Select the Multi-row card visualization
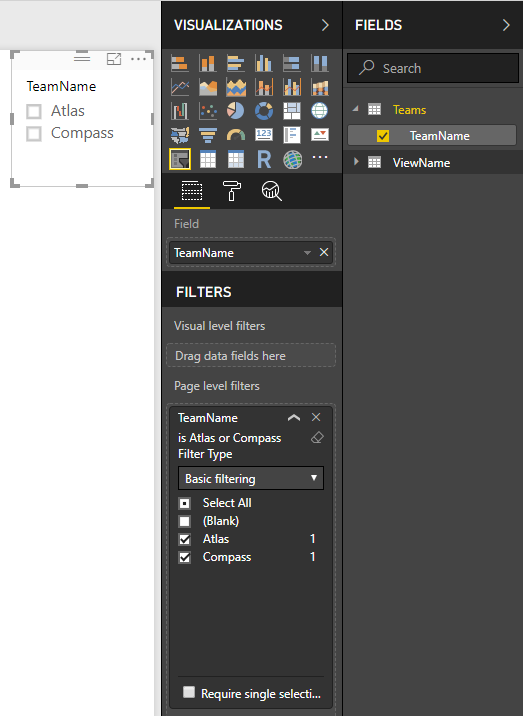Image resolution: width=523 pixels, height=716 pixels. (291, 135)
